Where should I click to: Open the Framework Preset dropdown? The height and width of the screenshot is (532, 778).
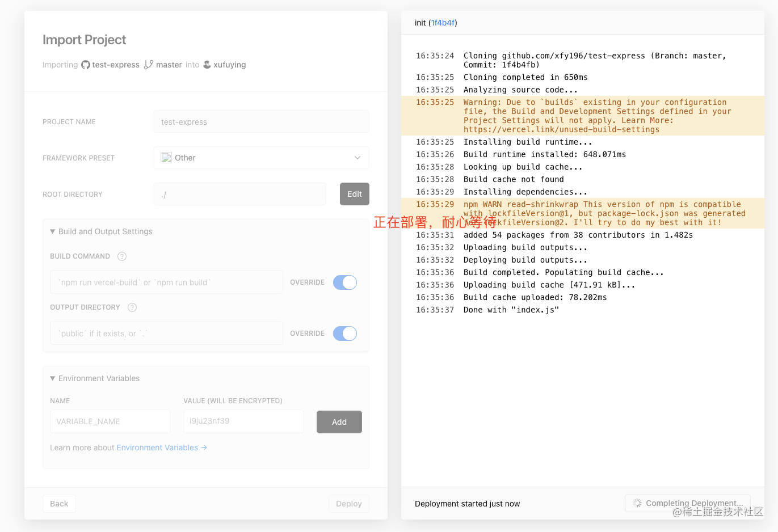261,158
